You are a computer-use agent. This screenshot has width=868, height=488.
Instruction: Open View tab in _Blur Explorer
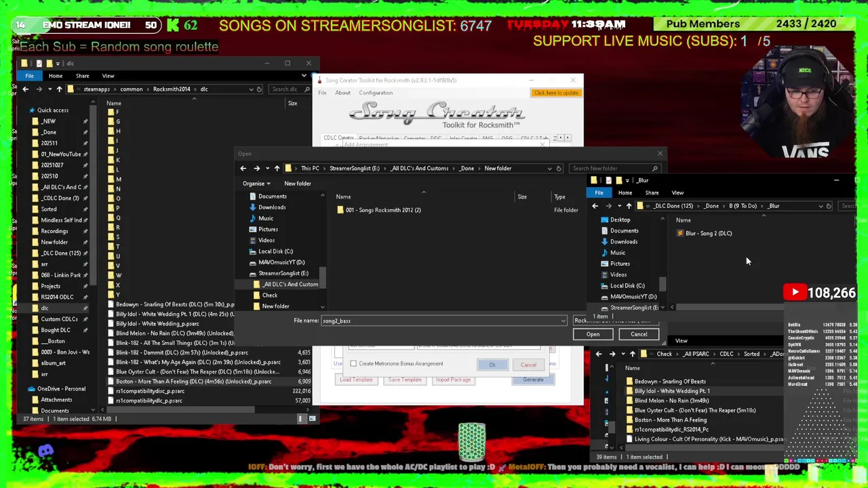pos(677,193)
